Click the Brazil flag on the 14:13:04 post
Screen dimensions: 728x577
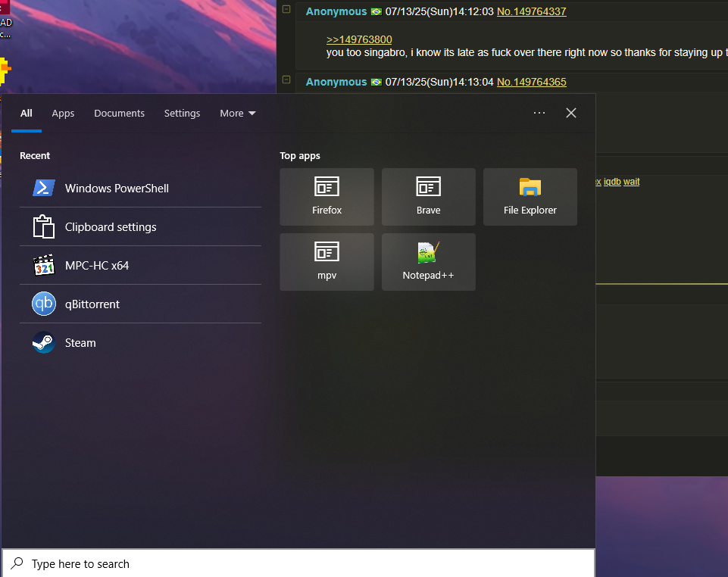pyautogui.click(x=376, y=83)
